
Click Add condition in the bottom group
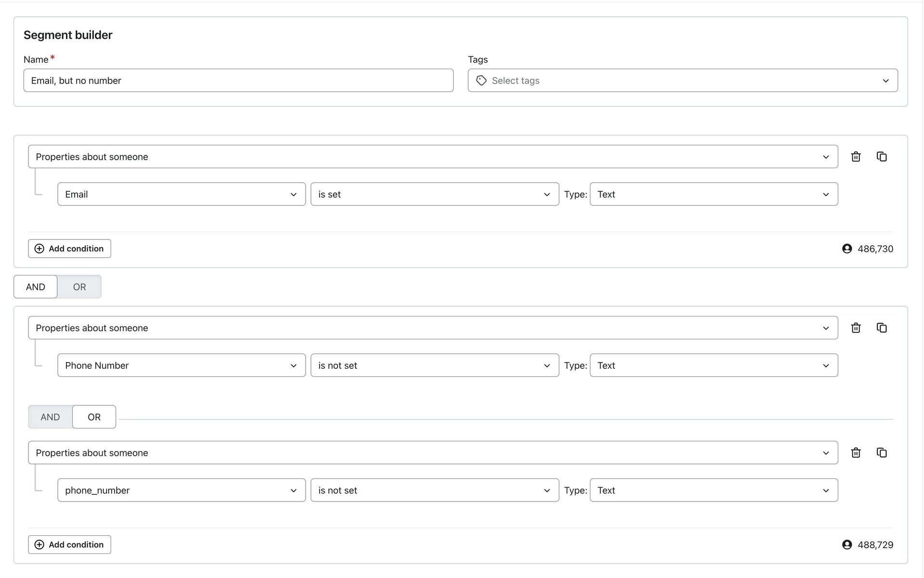click(69, 545)
